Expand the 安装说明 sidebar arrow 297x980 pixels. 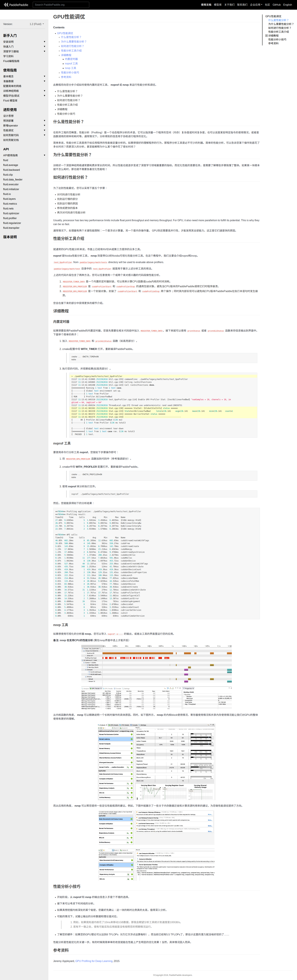tap(44, 42)
